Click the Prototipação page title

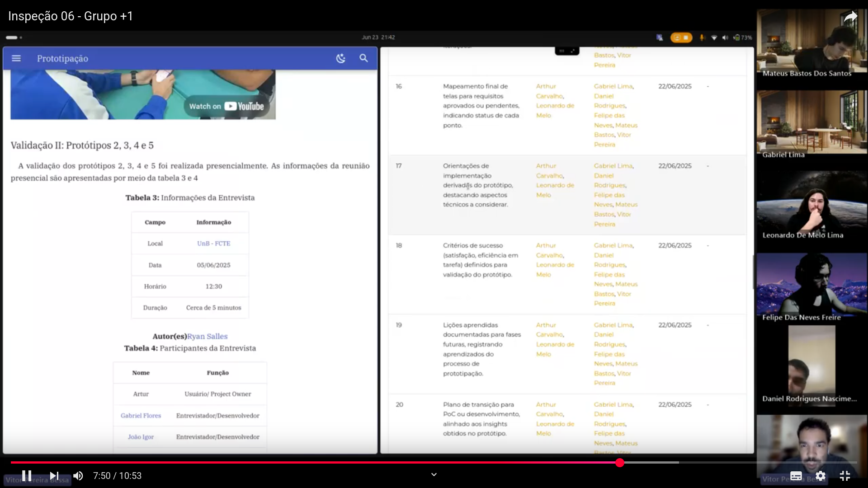click(62, 59)
